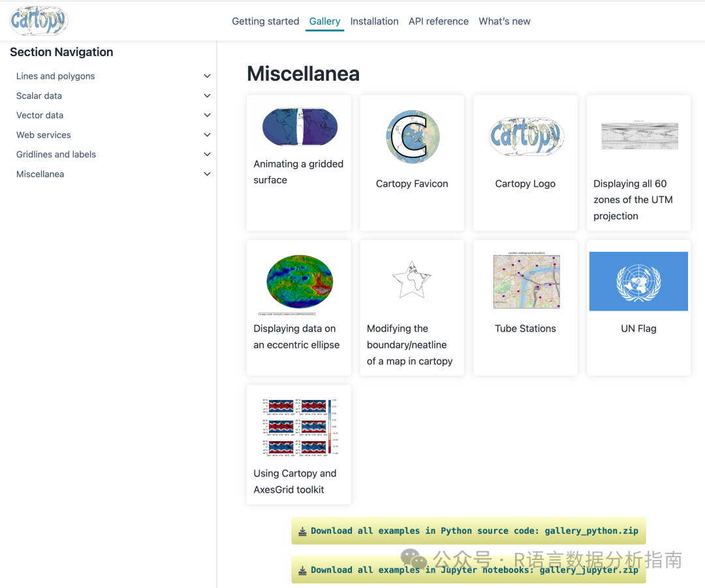Click the Cartopy Logo caption
The image size is (705, 588).
click(x=525, y=183)
